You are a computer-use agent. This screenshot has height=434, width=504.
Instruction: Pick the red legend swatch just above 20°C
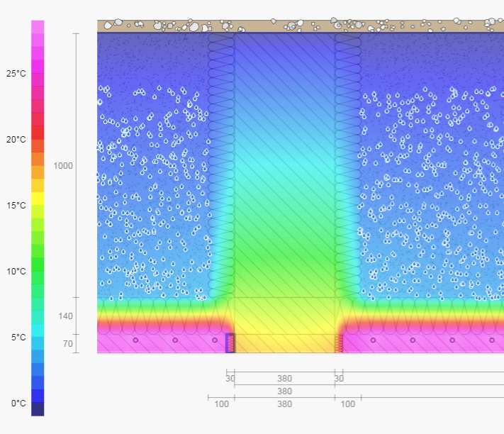[38, 133]
